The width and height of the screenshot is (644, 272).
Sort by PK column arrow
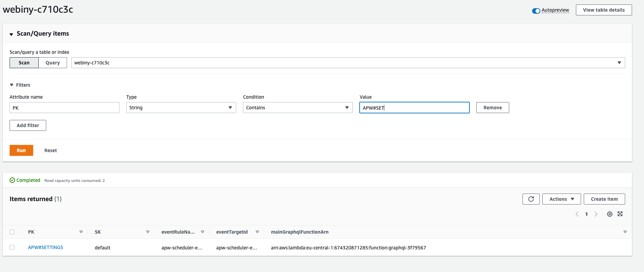[81, 232]
